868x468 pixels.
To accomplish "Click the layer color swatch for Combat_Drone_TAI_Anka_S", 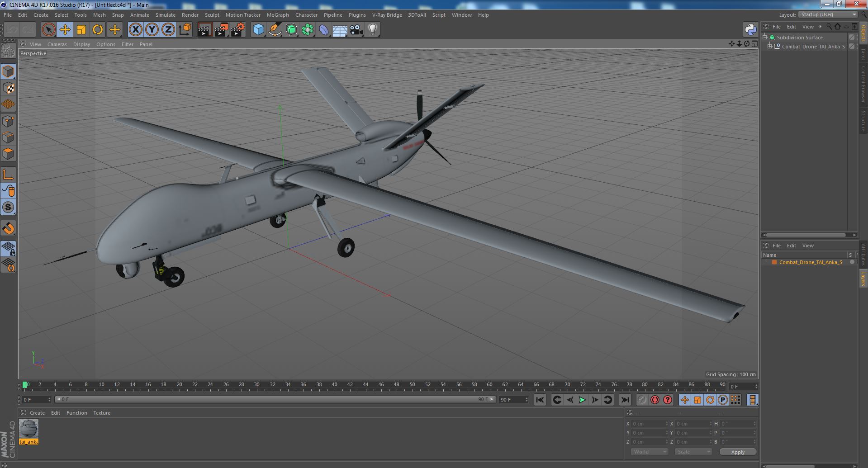I will [774, 262].
